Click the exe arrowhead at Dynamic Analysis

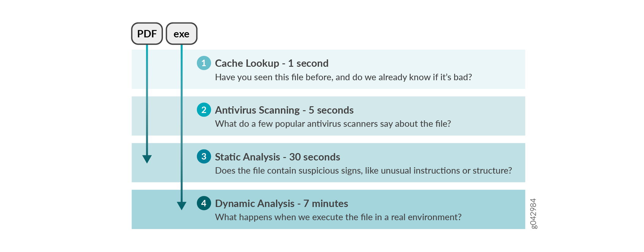182,205
